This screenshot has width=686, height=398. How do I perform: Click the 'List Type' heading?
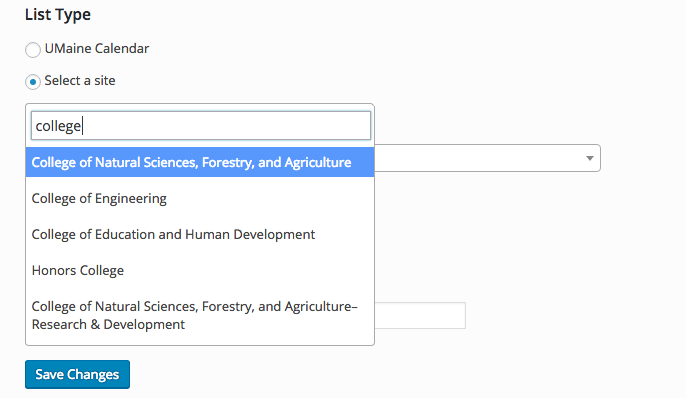[x=58, y=14]
